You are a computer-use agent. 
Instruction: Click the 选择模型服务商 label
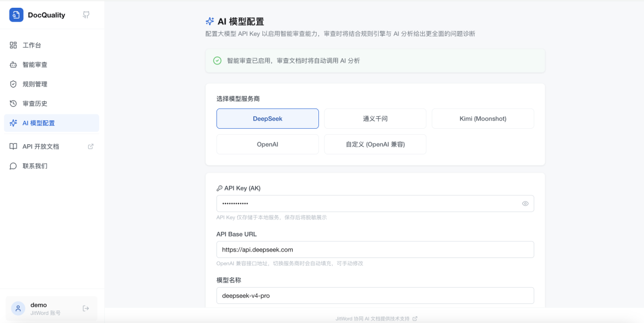[x=238, y=99]
